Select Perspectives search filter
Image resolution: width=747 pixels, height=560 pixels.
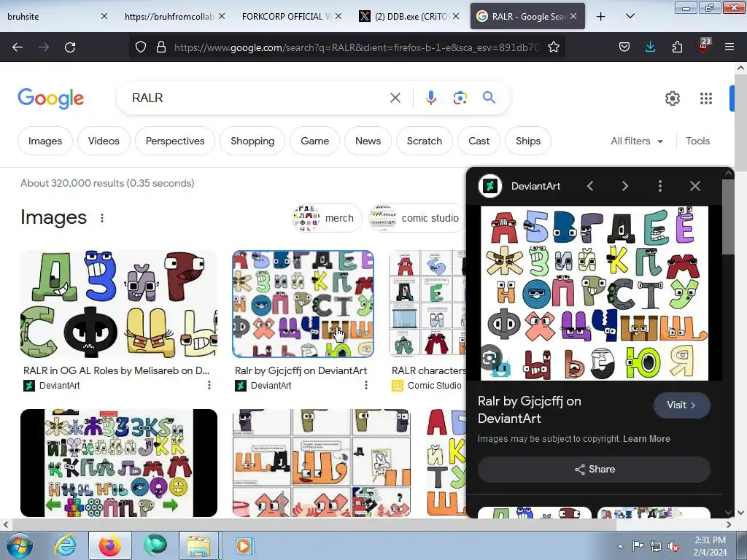pos(175,141)
